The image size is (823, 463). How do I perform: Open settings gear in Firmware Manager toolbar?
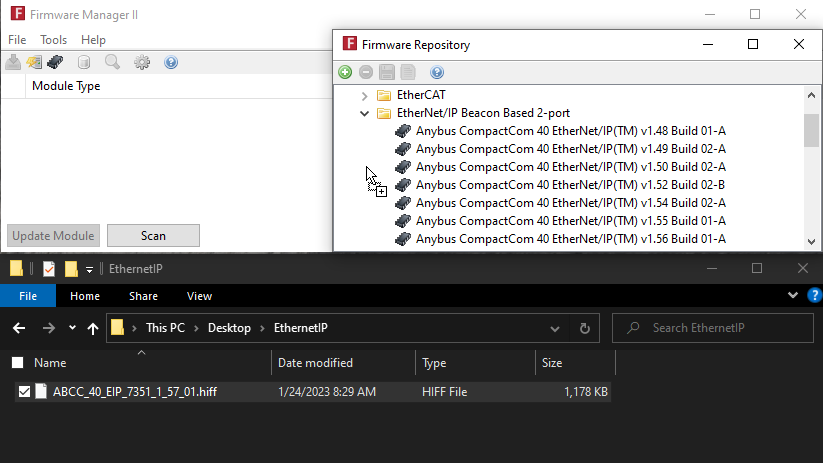(142, 62)
